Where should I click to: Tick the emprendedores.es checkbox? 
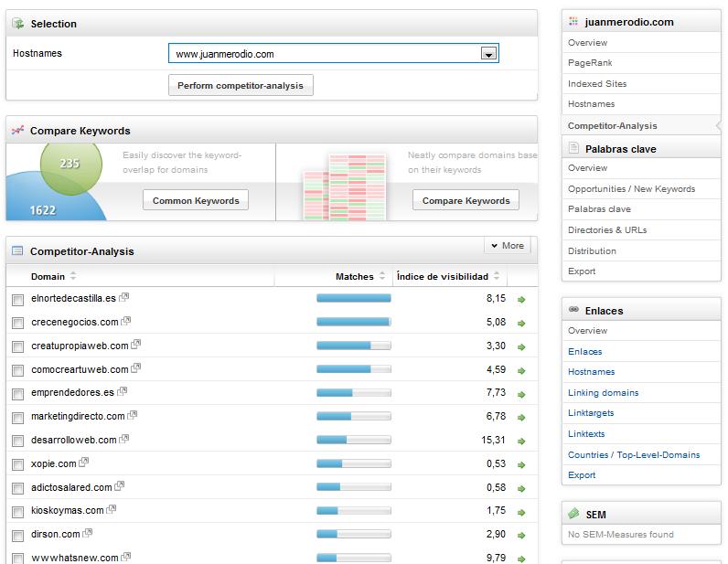[17, 394]
